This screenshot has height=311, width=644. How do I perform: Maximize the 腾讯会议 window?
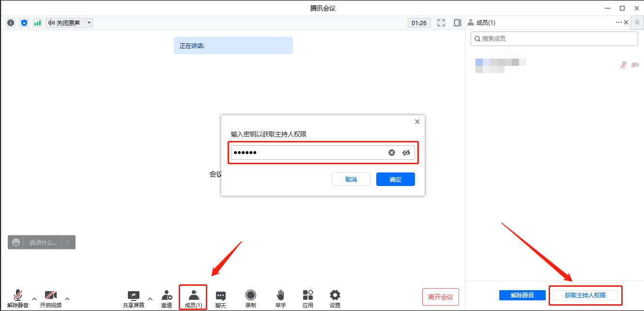coord(622,8)
